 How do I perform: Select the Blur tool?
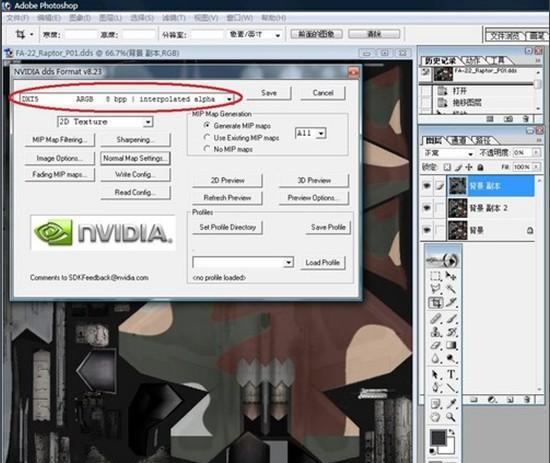click(435, 359)
